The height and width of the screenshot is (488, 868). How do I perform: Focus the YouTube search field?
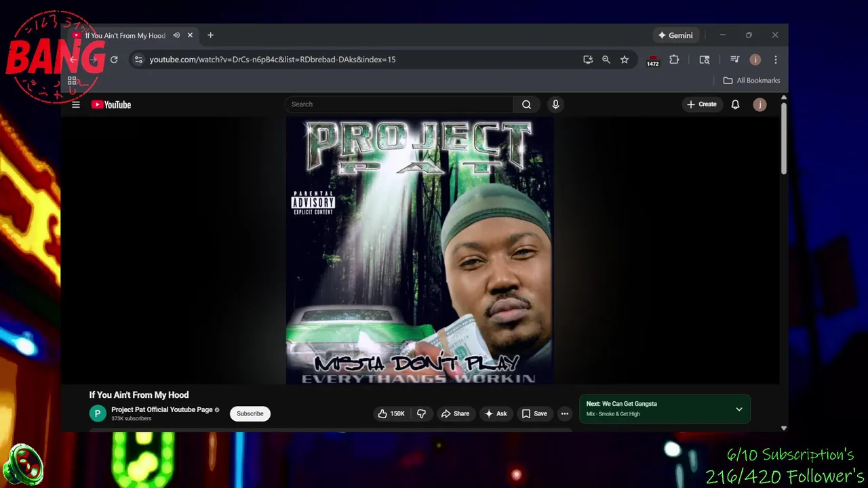(399, 104)
